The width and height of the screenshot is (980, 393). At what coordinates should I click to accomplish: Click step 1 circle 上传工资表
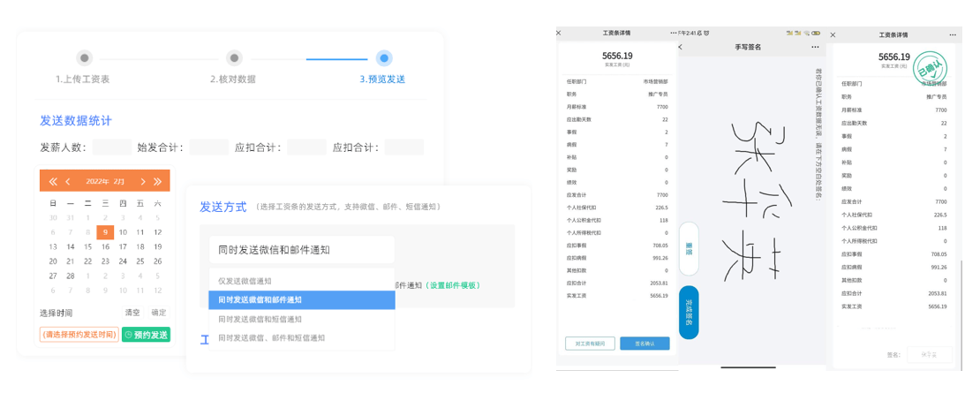click(85, 58)
